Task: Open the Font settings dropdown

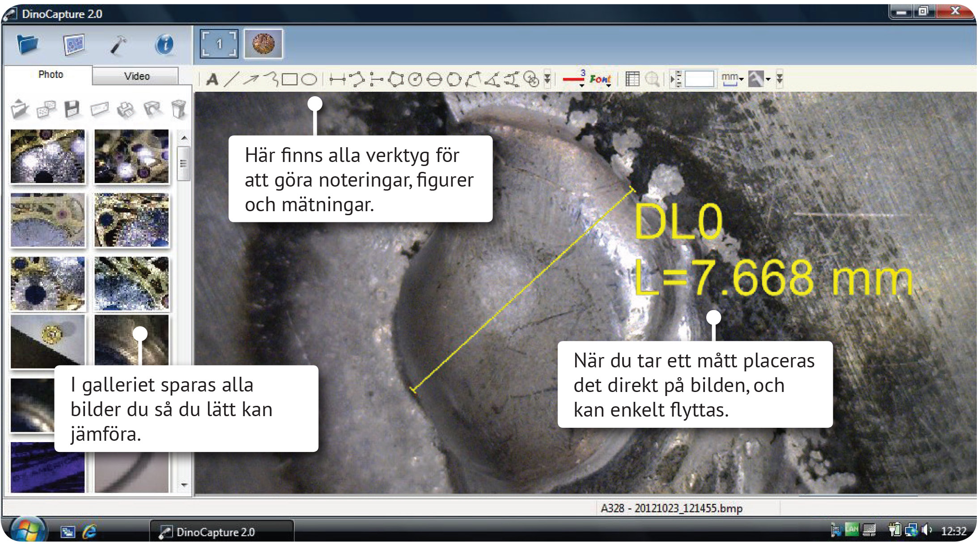Action: pyautogui.click(x=600, y=80)
